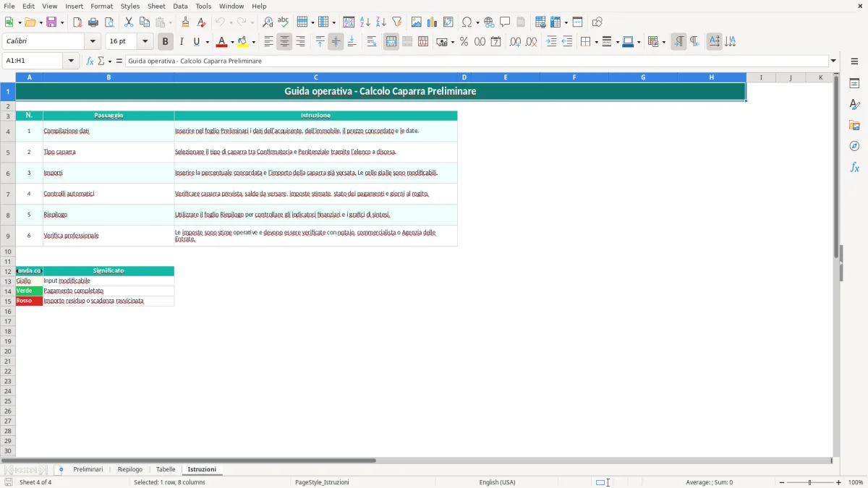The width and height of the screenshot is (868, 488).
Task: Apply the yellow Background Color swatch
Action: tap(244, 42)
